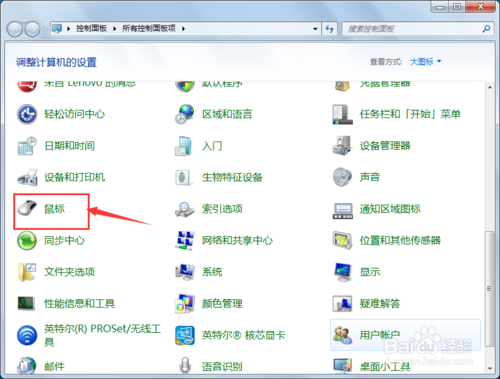Select the 控制面板 breadcrumb
This screenshot has width=500, height=379.
(91, 28)
